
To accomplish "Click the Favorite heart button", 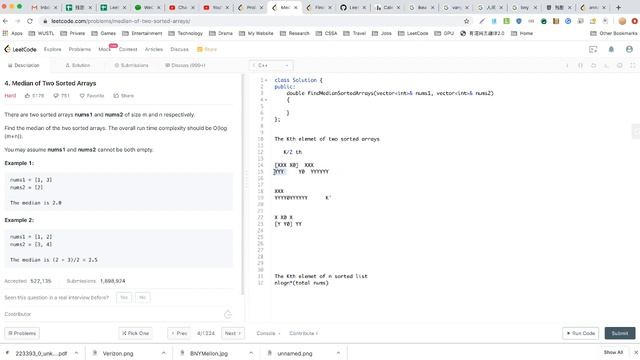I will (x=92, y=96).
